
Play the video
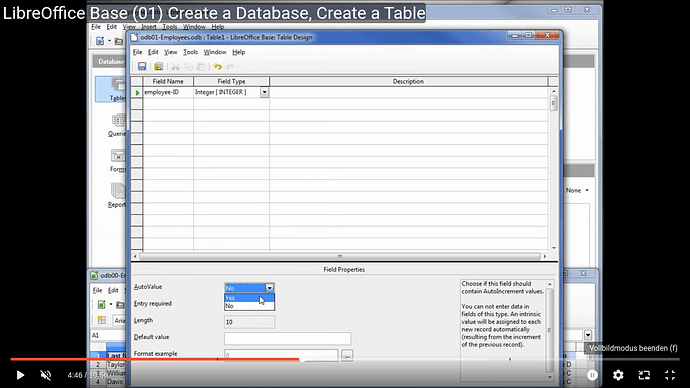[x=20, y=375]
